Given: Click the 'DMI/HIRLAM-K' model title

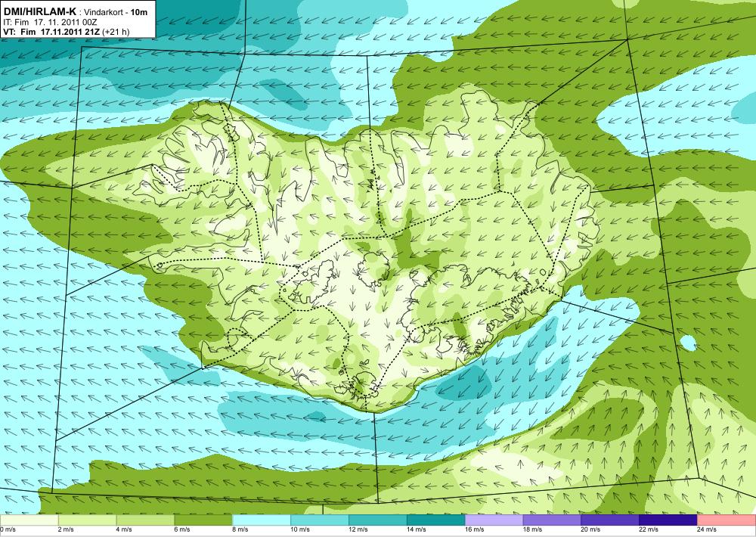Looking at the screenshot, I should click(39, 11).
